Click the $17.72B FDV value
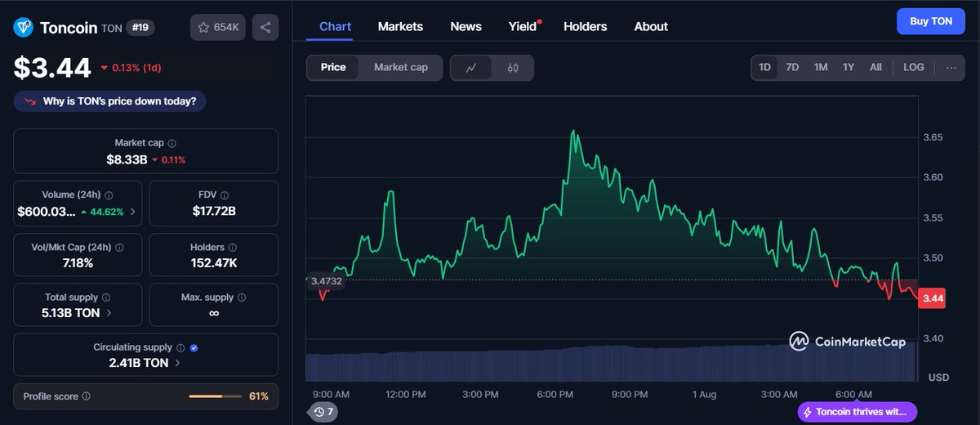Image resolution: width=980 pixels, height=425 pixels. (x=214, y=211)
